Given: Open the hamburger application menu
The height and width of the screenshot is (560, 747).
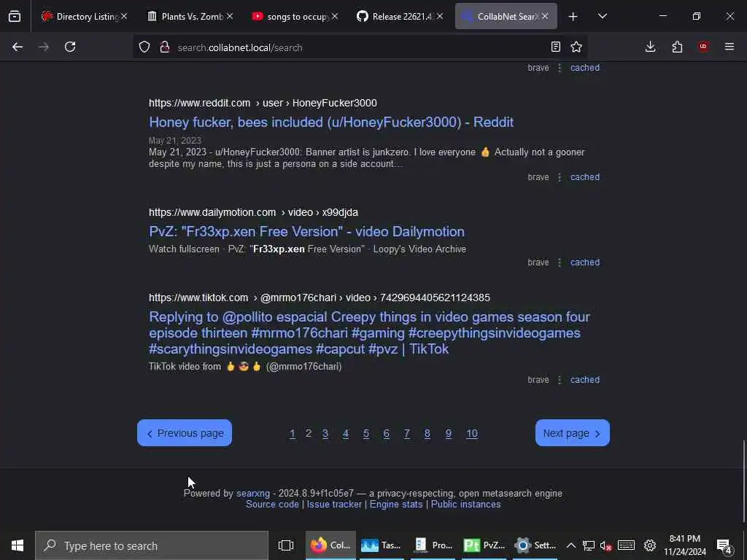Looking at the screenshot, I should 729,47.
